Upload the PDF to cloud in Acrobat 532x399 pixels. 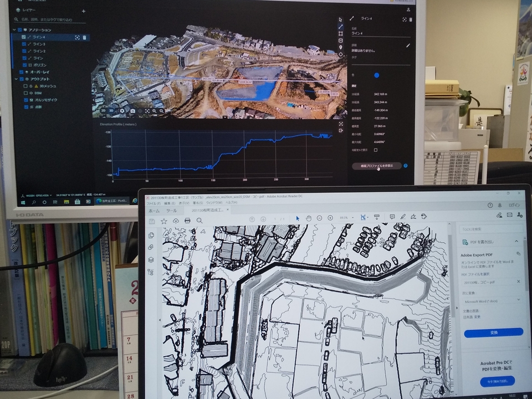click(176, 221)
